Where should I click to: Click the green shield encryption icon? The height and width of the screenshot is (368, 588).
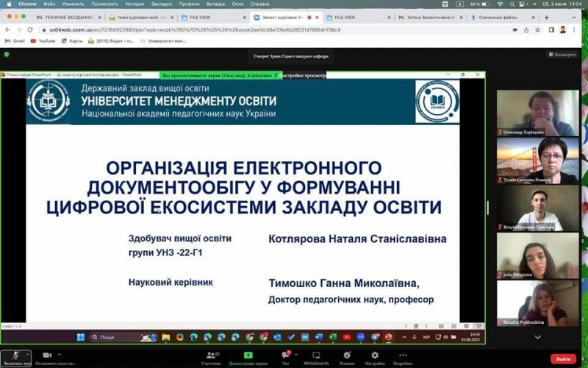point(7,54)
